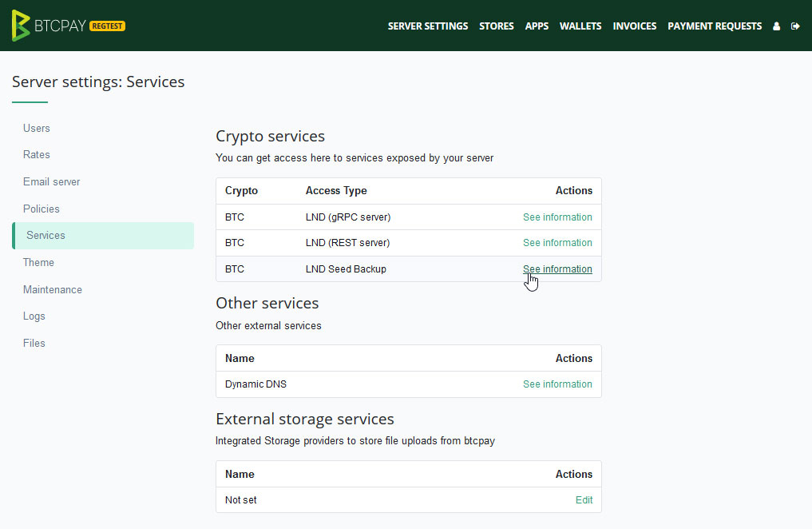This screenshot has height=529, width=812.
Task: Open Payment Requests
Action: click(715, 26)
